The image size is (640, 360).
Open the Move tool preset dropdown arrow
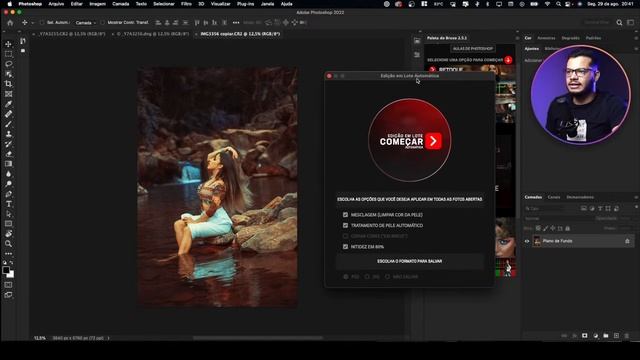point(33,23)
